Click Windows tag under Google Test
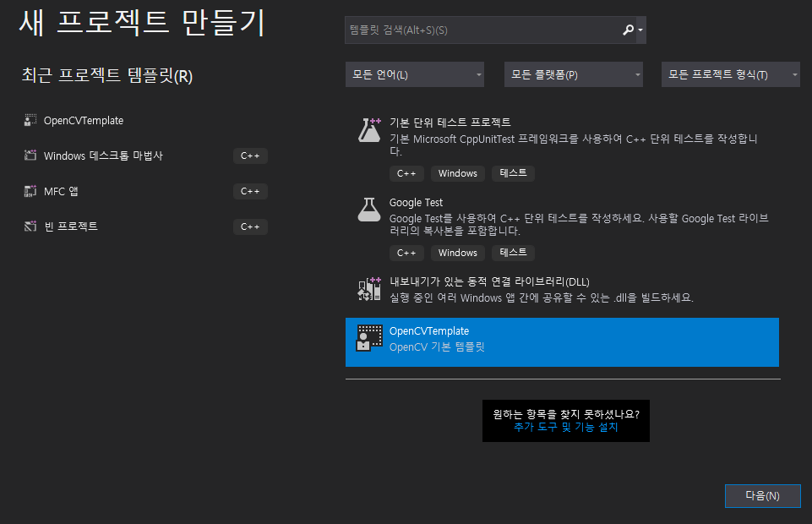This screenshot has width=812, height=524. point(458,253)
